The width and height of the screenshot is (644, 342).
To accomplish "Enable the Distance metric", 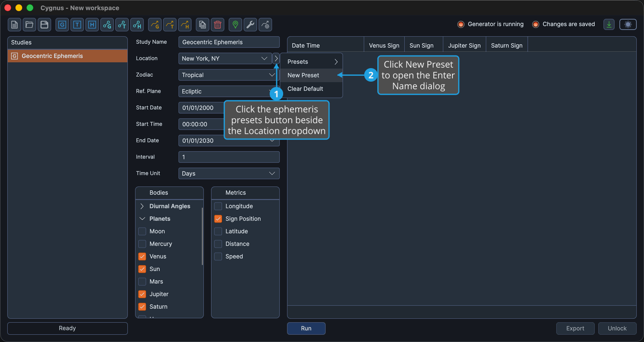I will tap(218, 244).
